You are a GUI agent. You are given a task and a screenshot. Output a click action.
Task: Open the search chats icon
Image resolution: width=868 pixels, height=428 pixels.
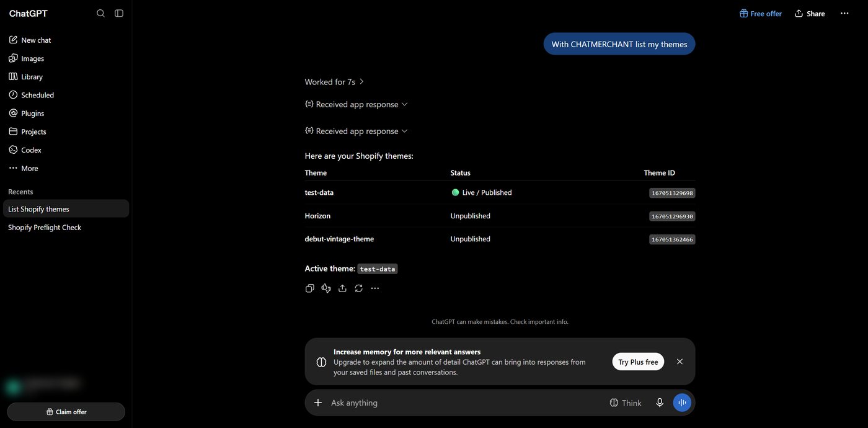(100, 13)
